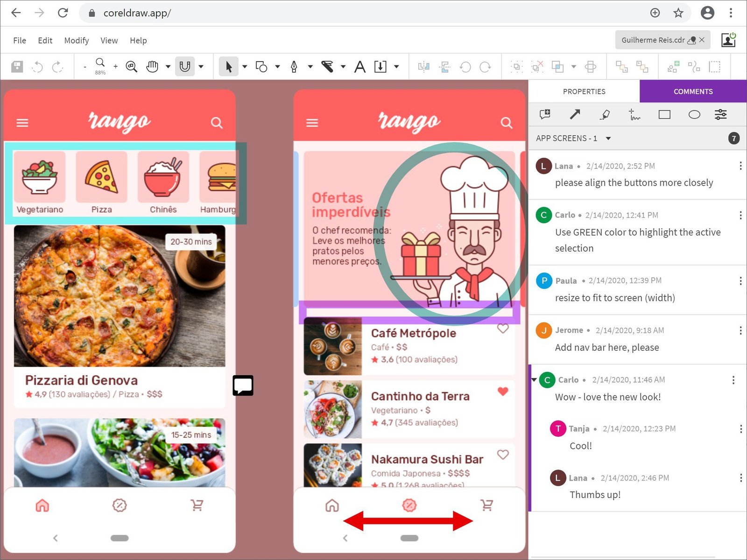Open the Modify menu
Screen dimensions: 747x560
coord(77,41)
